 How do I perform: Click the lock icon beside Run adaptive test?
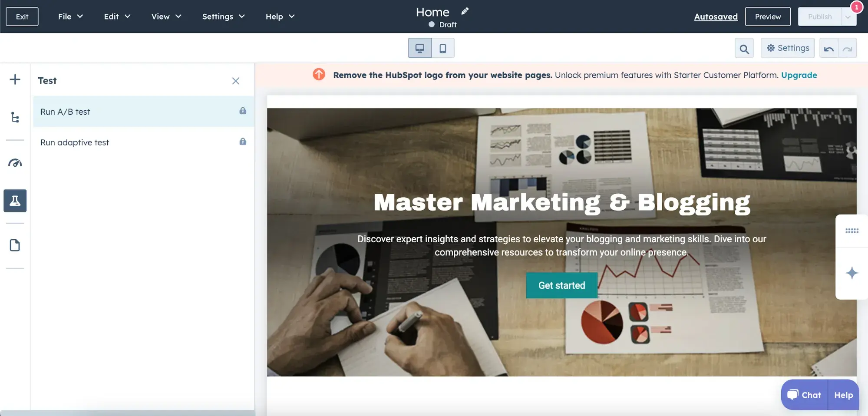(243, 142)
